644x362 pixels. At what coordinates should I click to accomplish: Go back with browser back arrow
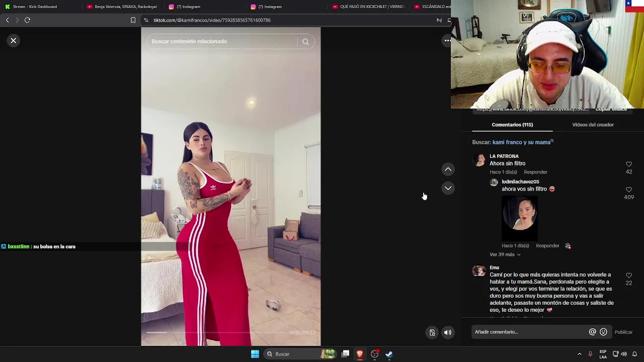point(7,20)
